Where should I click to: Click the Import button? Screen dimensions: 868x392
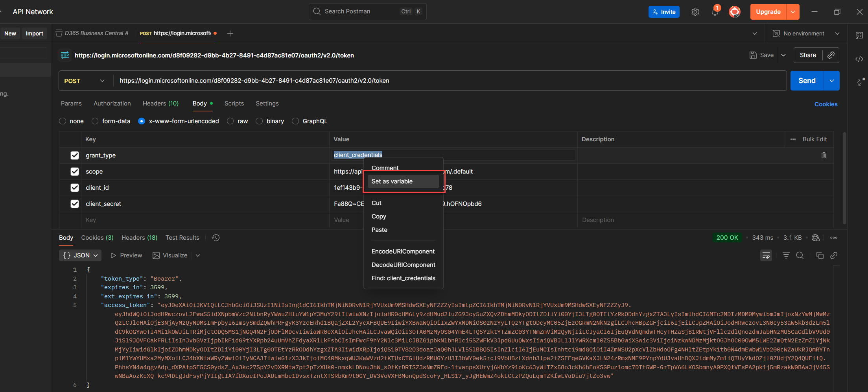pos(35,33)
